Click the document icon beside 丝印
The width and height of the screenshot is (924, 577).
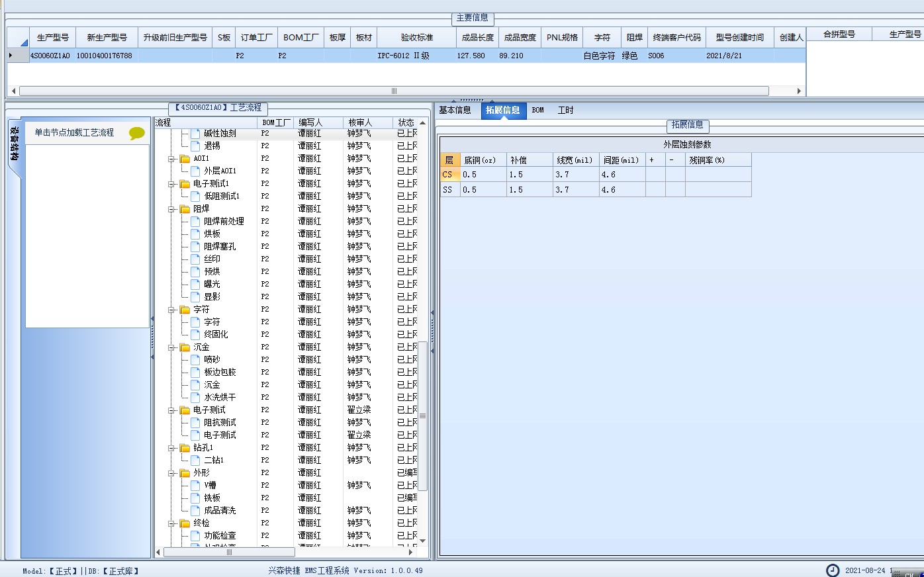[x=195, y=259]
